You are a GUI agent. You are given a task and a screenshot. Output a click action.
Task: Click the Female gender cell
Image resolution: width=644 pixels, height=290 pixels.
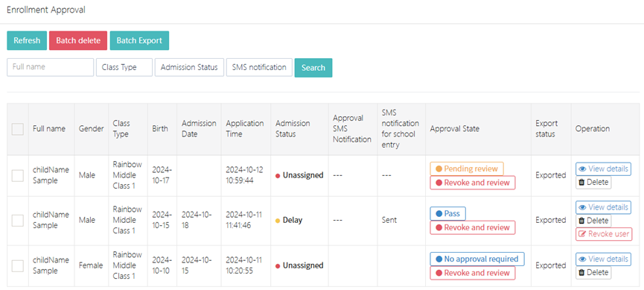click(91, 265)
